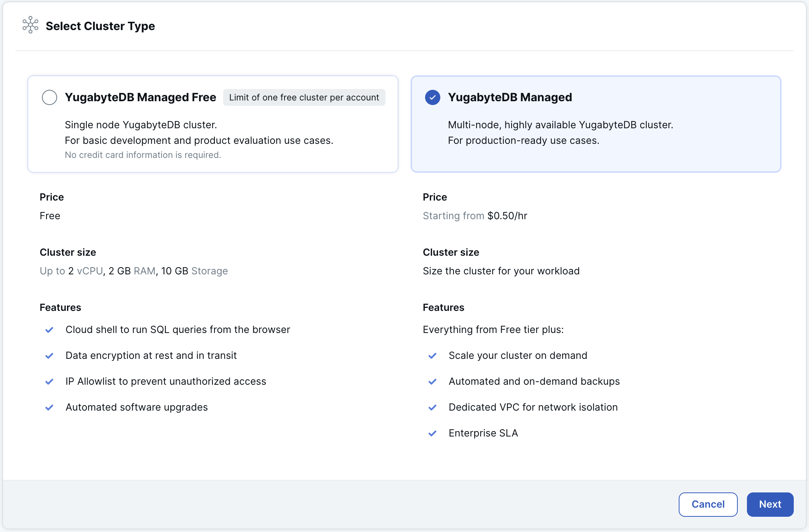The width and height of the screenshot is (809, 532).
Task: Click the Limit of one free cluster badge
Action: [304, 97]
